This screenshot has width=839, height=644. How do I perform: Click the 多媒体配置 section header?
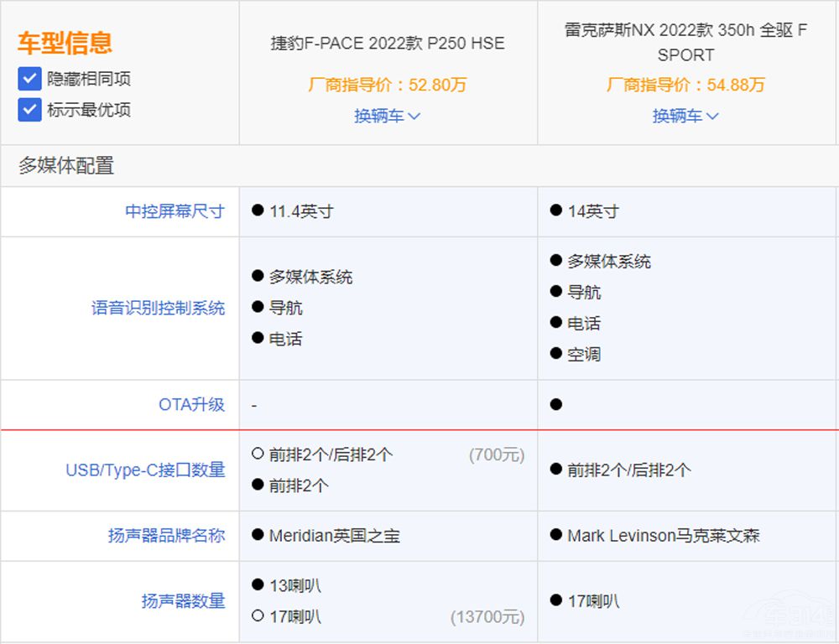point(65,165)
